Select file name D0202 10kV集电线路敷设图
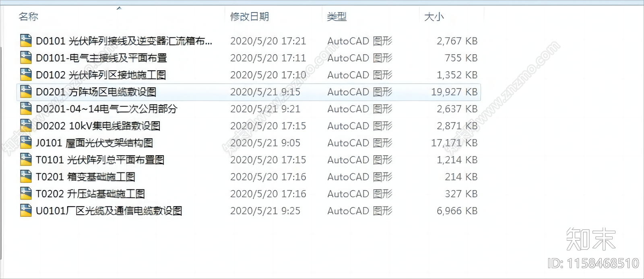 pyautogui.click(x=98, y=126)
